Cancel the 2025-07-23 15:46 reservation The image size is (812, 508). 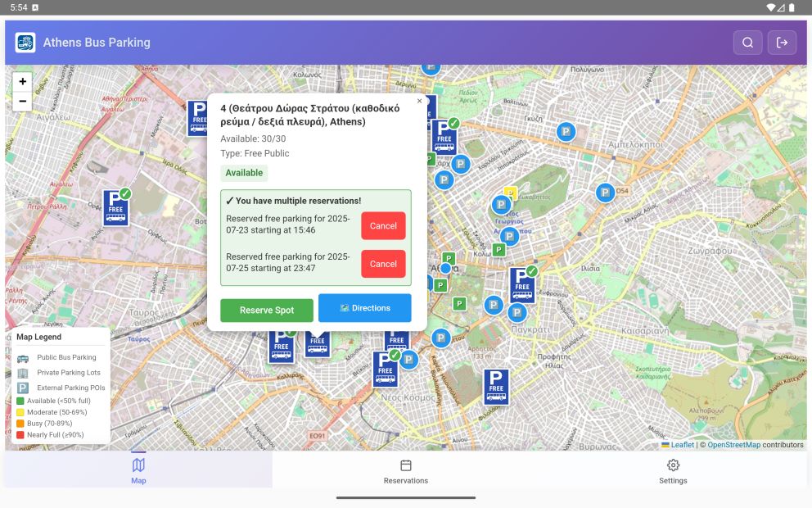click(x=383, y=226)
